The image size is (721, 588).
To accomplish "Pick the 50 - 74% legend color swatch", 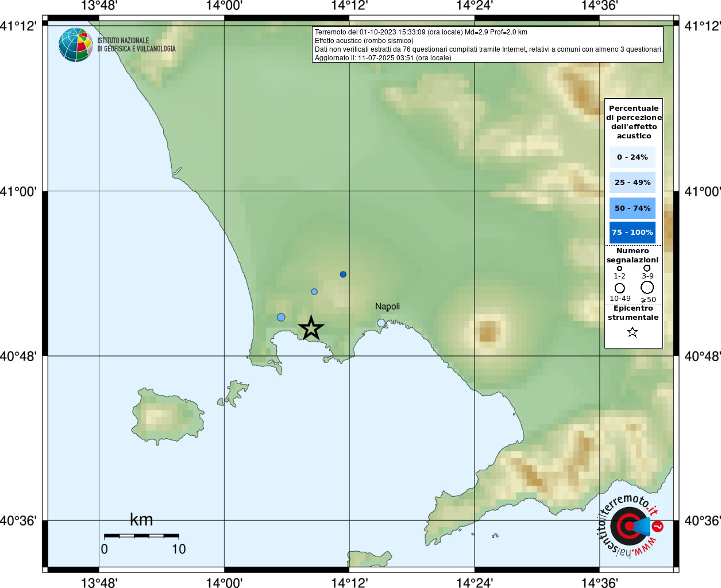I will pyautogui.click(x=632, y=208).
